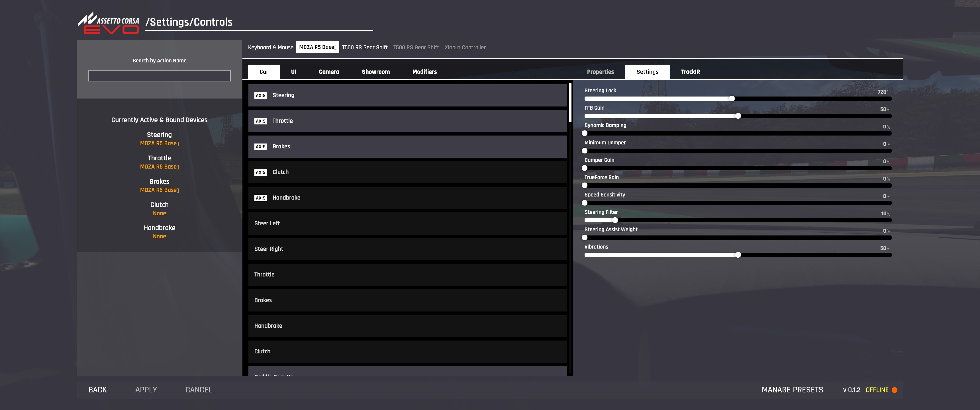Click the version label "v 0.1.2"

[x=852, y=390]
